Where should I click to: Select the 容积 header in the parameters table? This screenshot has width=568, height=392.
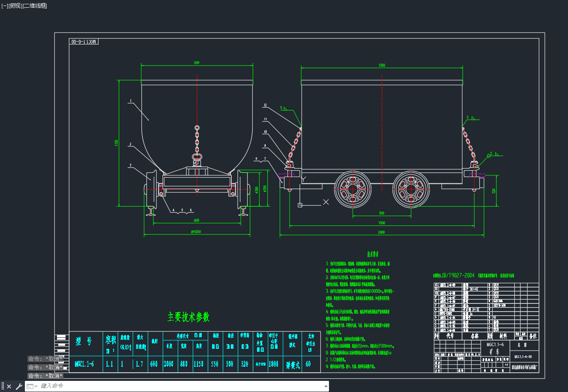pos(111,340)
